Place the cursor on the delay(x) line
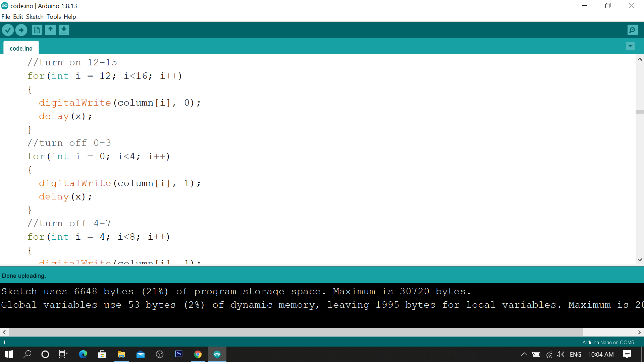This screenshot has width=644, height=362. click(65, 116)
